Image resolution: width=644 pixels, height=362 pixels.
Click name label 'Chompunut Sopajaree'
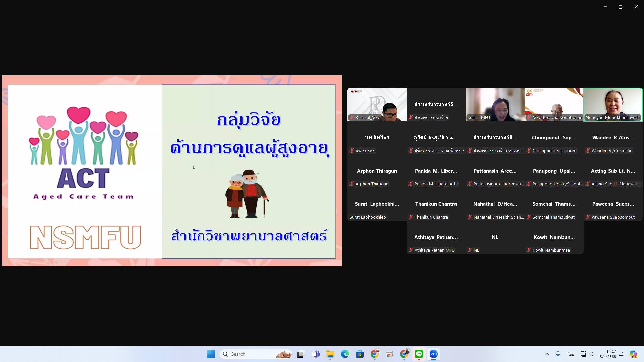coord(554,150)
